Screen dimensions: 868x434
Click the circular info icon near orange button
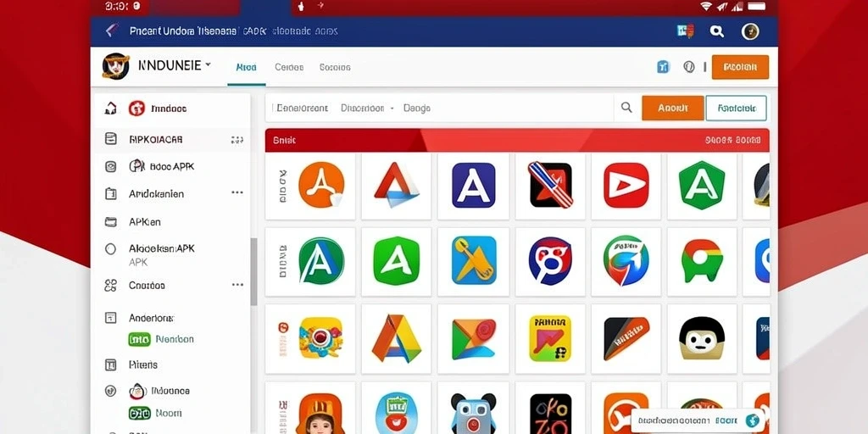click(688, 67)
